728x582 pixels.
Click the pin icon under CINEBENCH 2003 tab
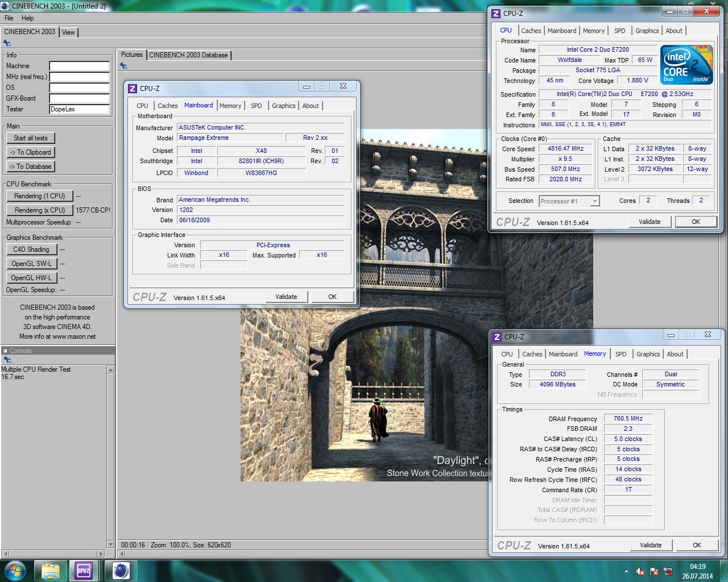pyautogui.click(x=7, y=43)
